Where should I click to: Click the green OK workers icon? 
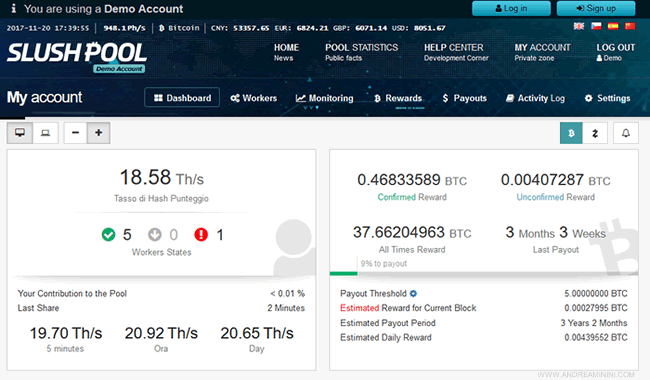108,235
